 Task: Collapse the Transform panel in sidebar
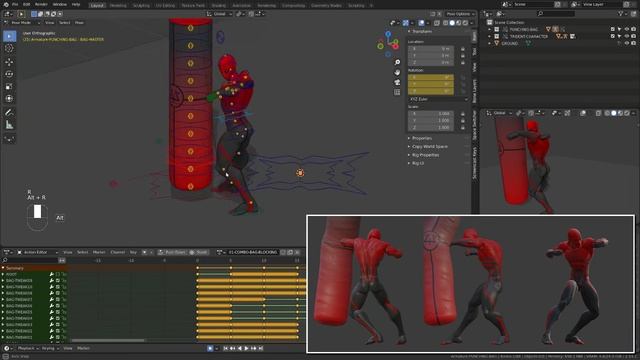tap(422, 31)
